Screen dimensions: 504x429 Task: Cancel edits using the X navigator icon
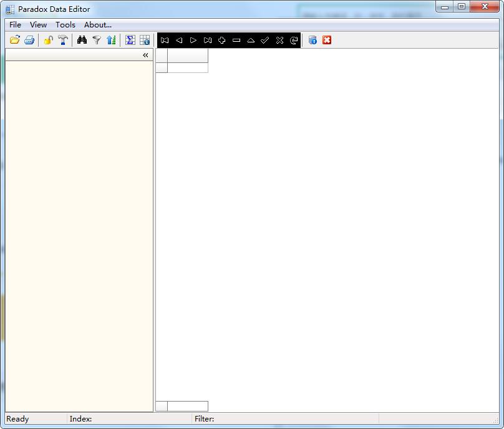click(x=279, y=40)
